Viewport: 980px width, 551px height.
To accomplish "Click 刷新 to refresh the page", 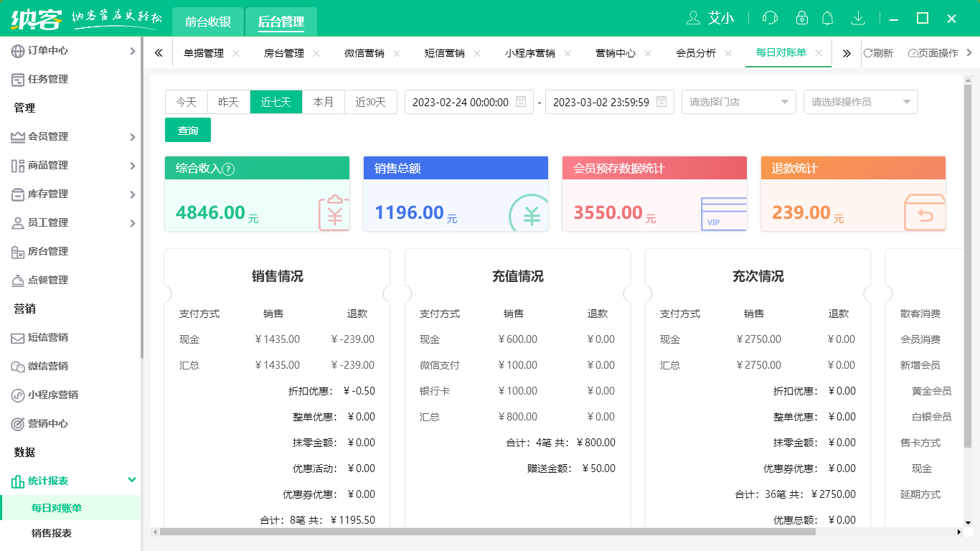I will (x=881, y=52).
